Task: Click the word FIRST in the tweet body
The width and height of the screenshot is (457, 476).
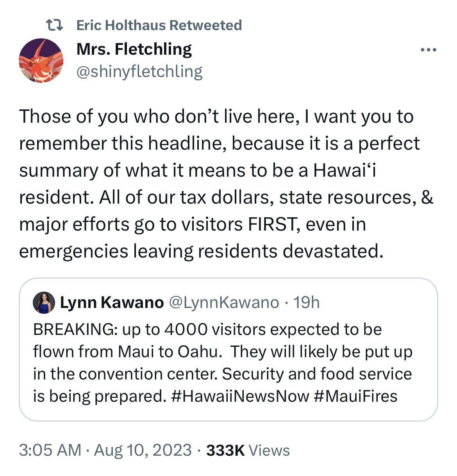Action: click(272, 224)
